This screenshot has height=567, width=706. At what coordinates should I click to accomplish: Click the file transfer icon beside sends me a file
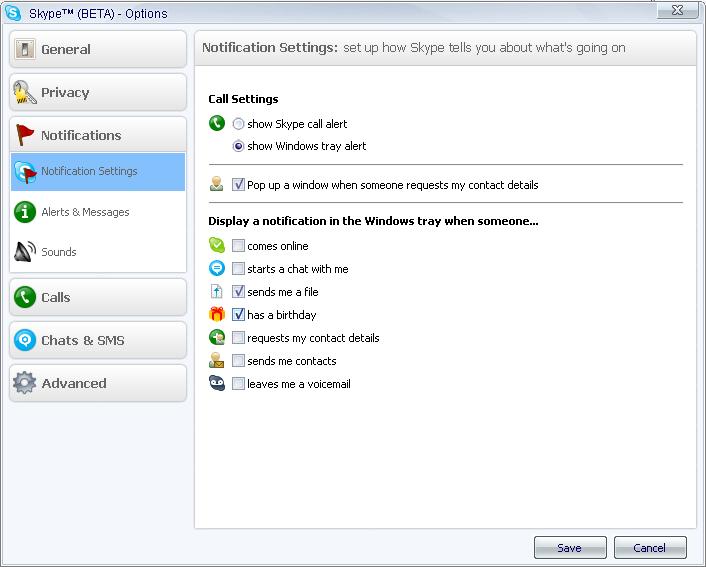(217, 291)
